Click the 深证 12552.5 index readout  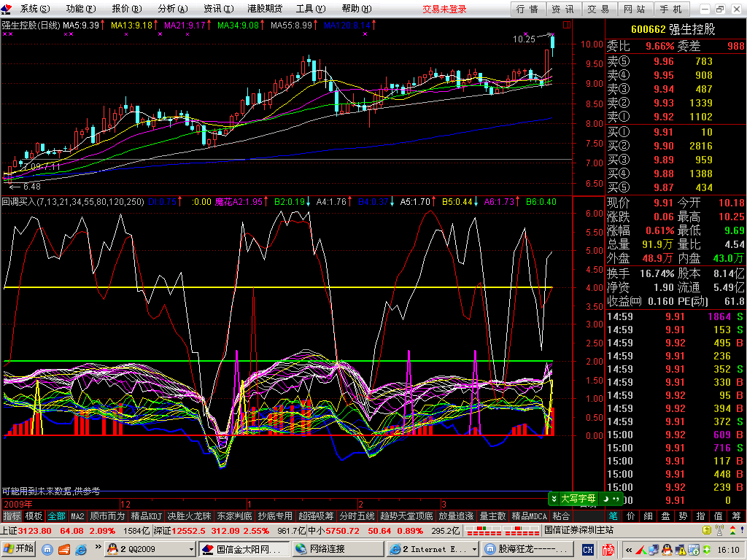tap(179, 531)
